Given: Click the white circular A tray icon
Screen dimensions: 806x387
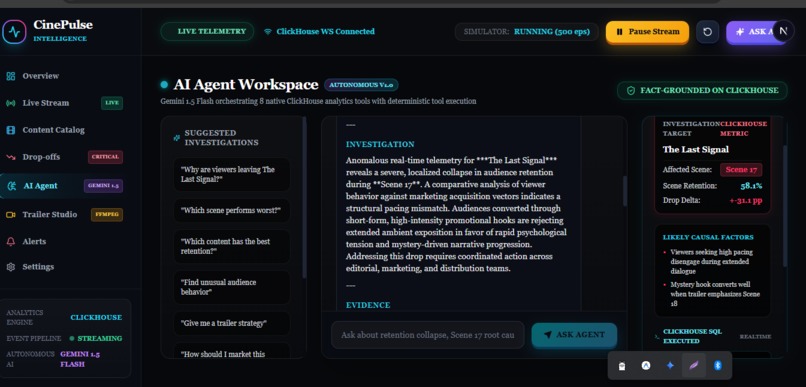Looking at the screenshot, I should point(646,365).
